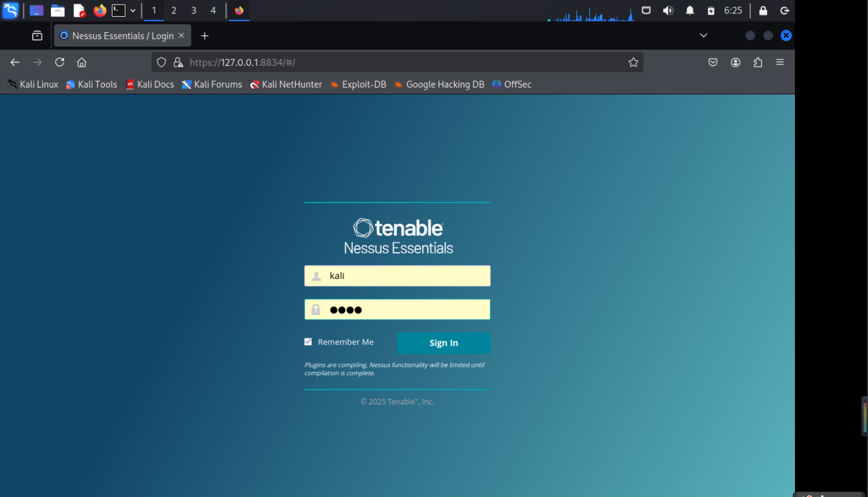Check the battery power tray icon
The height and width of the screenshot is (497, 868).
pos(711,11)
